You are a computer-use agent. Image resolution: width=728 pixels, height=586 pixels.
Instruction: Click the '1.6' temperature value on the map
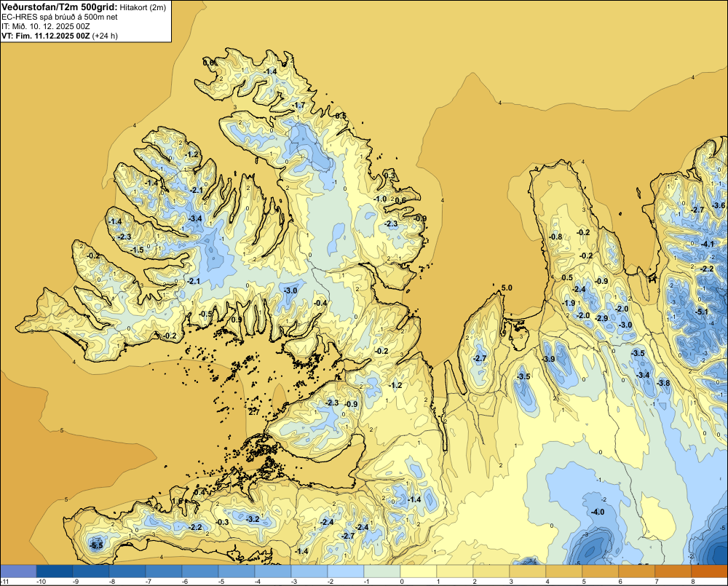tap(178, 501)
